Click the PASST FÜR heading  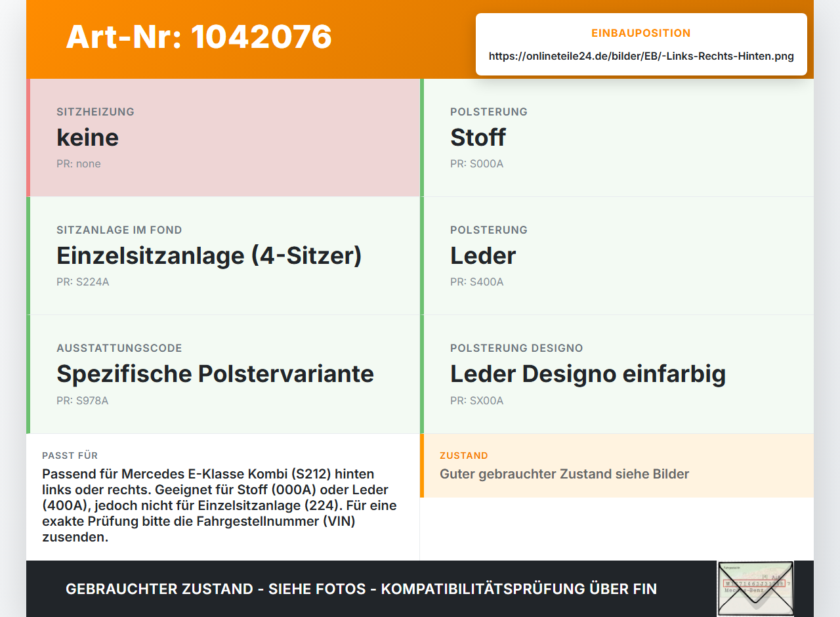(x=70, y=456)
